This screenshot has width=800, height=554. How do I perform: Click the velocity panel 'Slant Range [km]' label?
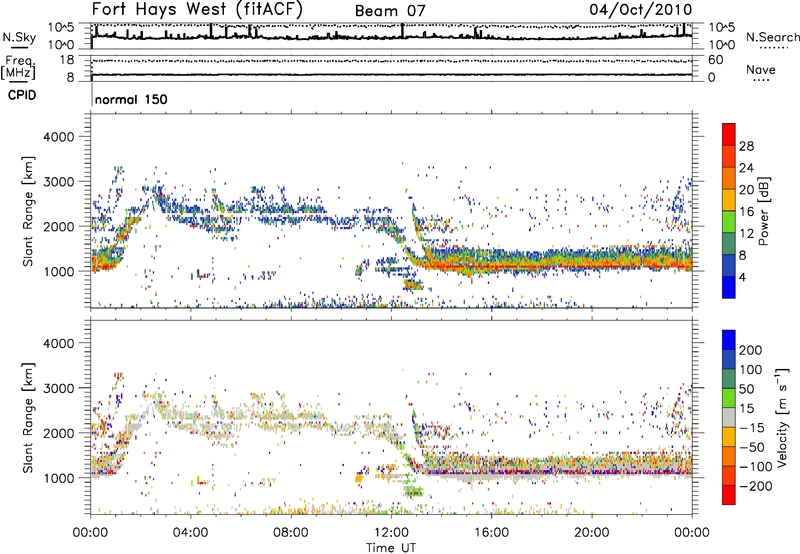pos(28,417)
